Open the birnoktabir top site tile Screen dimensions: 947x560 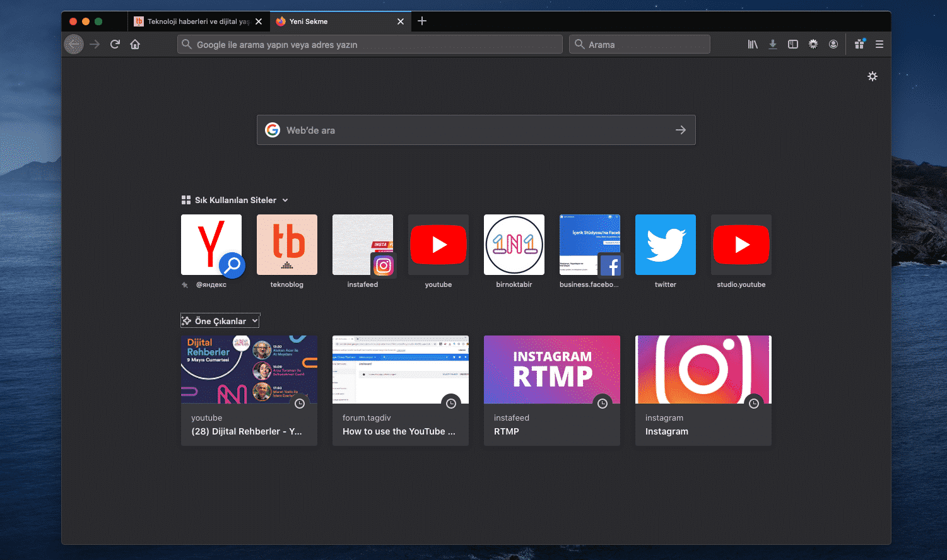[x=514, y=245]
